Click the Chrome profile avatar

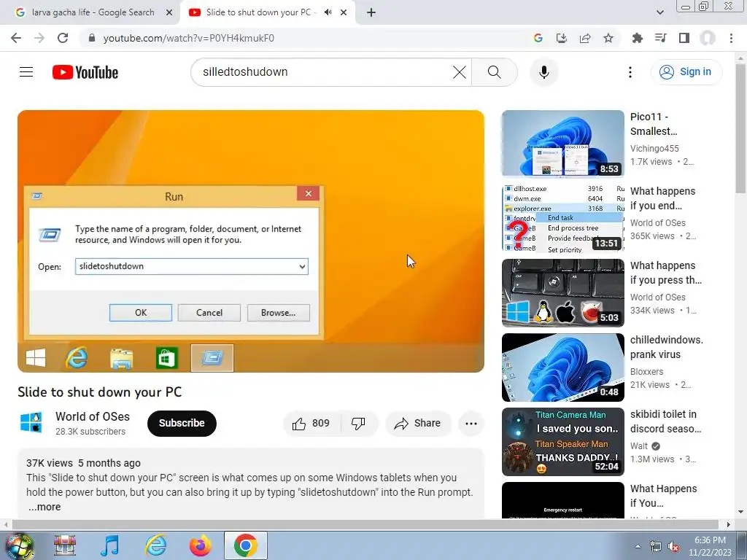(708, 38)
